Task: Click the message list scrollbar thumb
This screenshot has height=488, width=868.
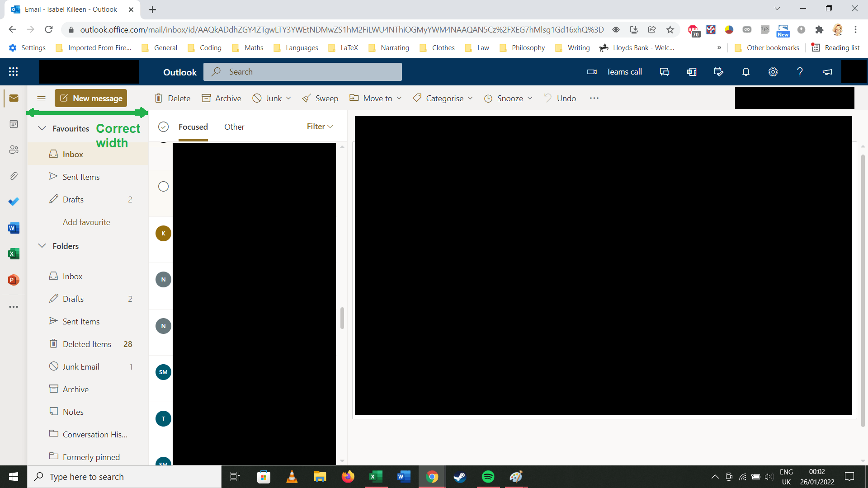Action: 342,318
